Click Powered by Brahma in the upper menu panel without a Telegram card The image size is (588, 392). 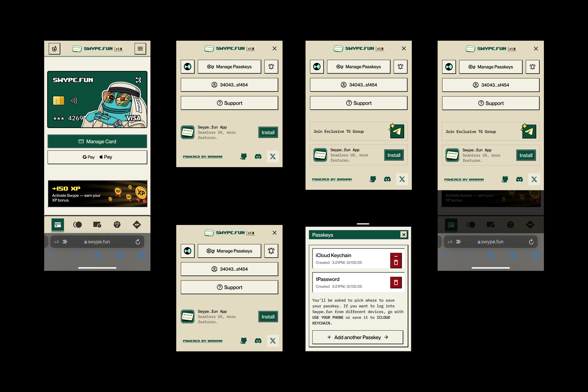point(203,157)
